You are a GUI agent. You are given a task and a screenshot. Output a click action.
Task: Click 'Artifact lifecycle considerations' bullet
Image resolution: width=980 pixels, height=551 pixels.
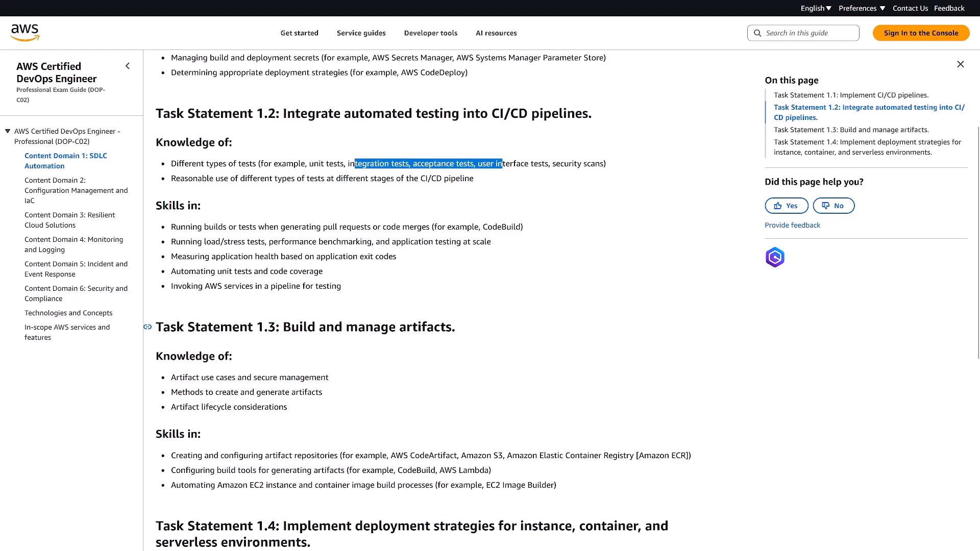pyautogui.click(x=229, y=407)
